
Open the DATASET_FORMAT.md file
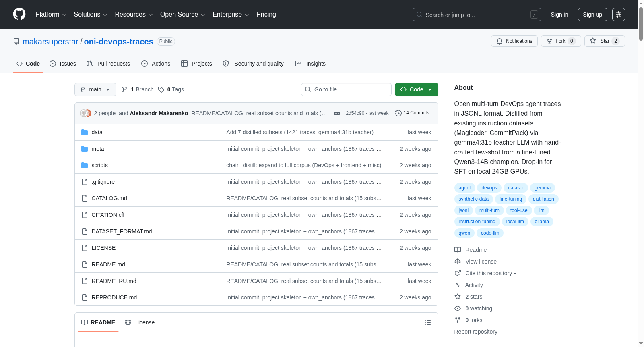click(122, 231)
